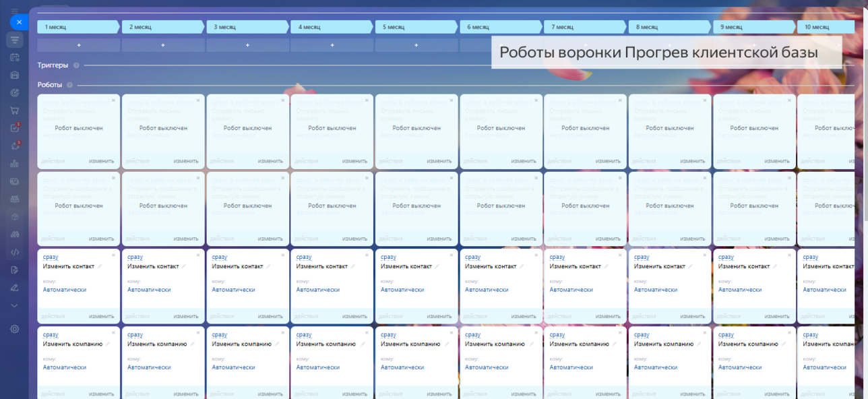The image size is (868, 399).
Task: Click изменить on second disabled robot under 4 месяц
Action: (354, 239)
